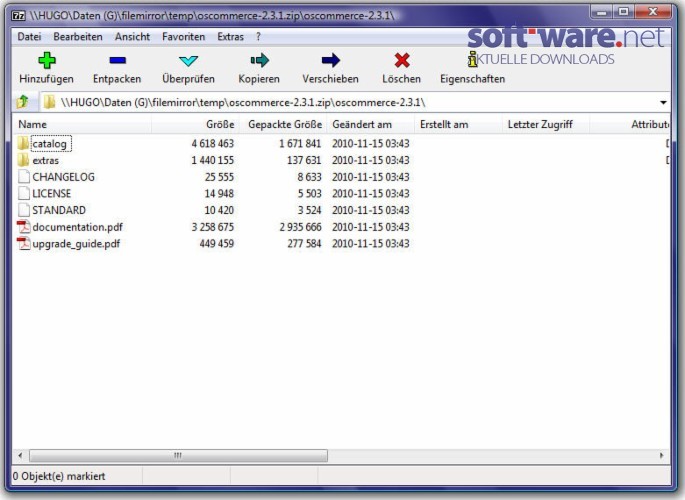Click the Verschieben blue arrow icon
This screenshot has width=685, height=500.
[x=331, y=60]
